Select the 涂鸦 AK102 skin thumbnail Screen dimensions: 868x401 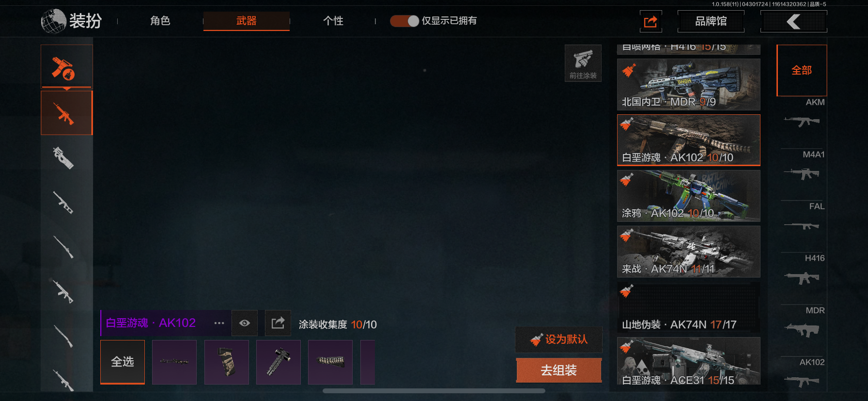pyautogui.click(x=689, y=196)
